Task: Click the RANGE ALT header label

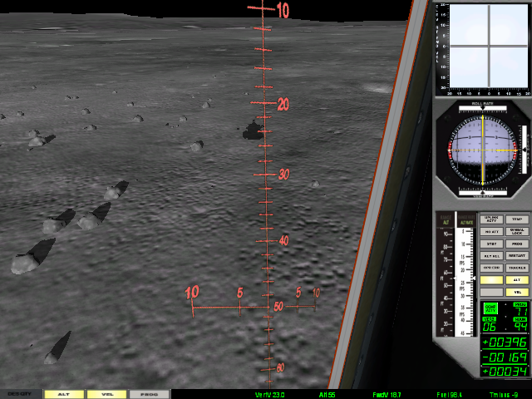Action: pyautogui.click(x=446, y=219)
